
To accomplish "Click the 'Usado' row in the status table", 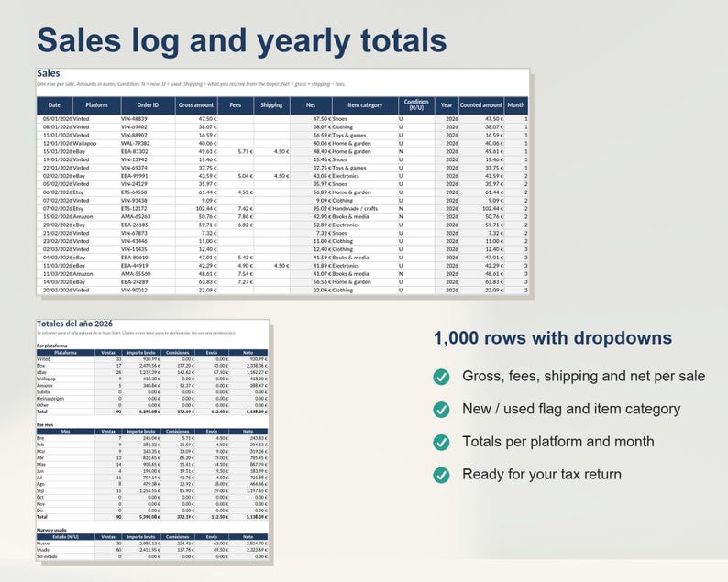I will pos(152,550).
